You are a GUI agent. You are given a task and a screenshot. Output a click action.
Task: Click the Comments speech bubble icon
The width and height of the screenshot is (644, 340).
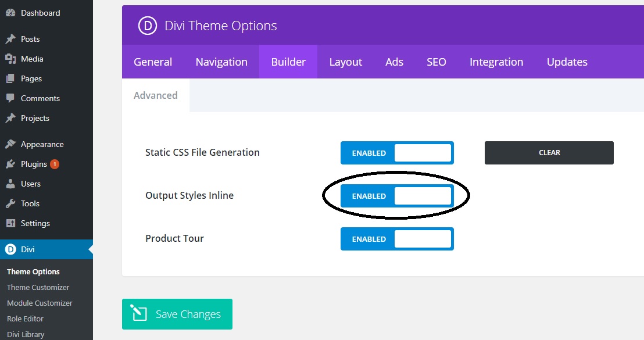10,98
